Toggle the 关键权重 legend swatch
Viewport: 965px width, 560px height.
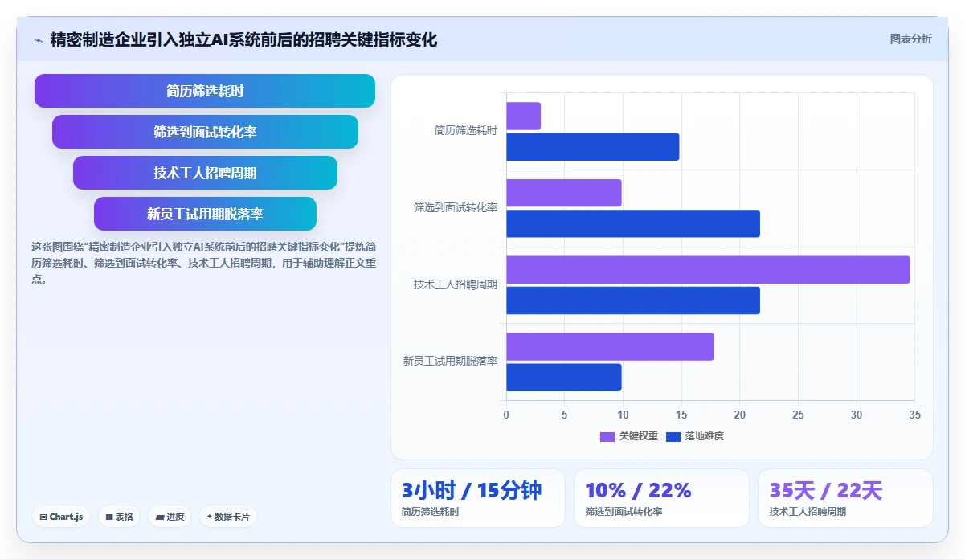tap(607, 436)
